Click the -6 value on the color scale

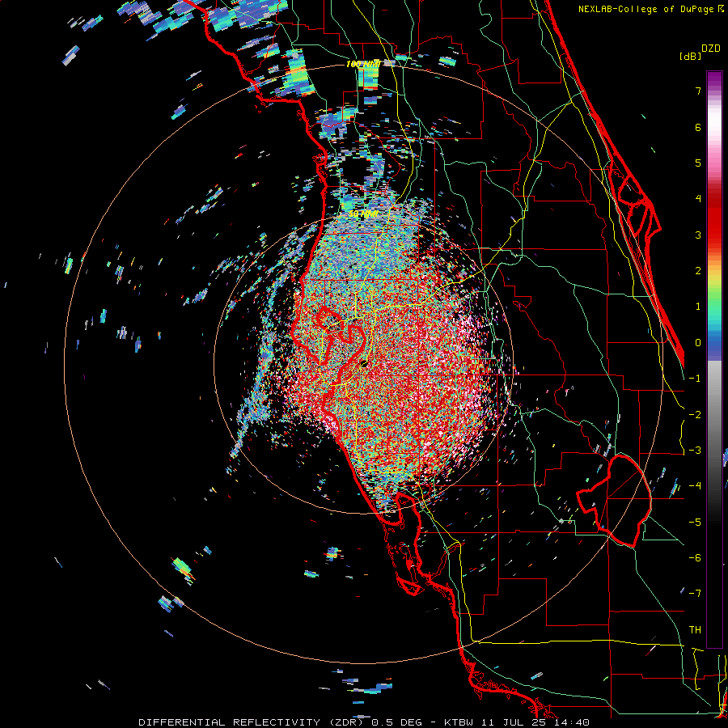(x=695, y=558)
